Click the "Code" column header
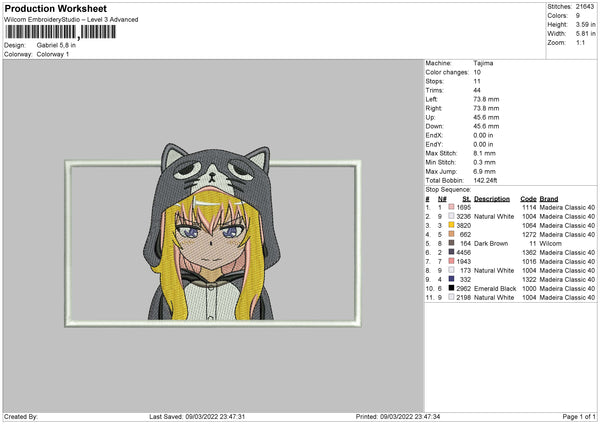 (528, 199)
